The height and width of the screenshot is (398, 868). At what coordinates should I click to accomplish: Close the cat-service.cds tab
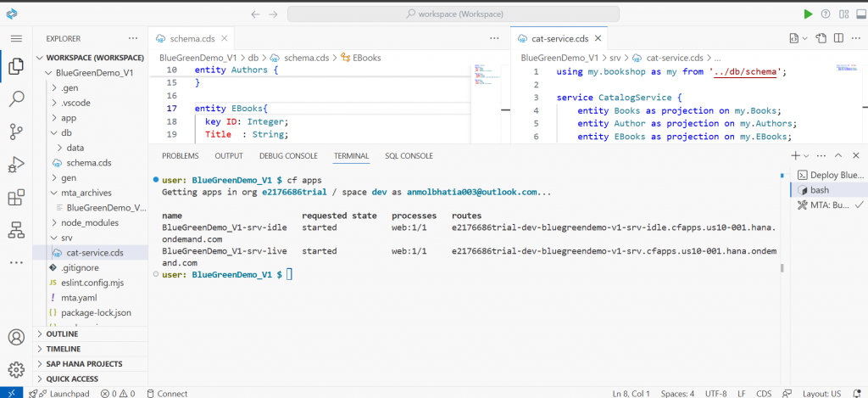coord(598,38)
